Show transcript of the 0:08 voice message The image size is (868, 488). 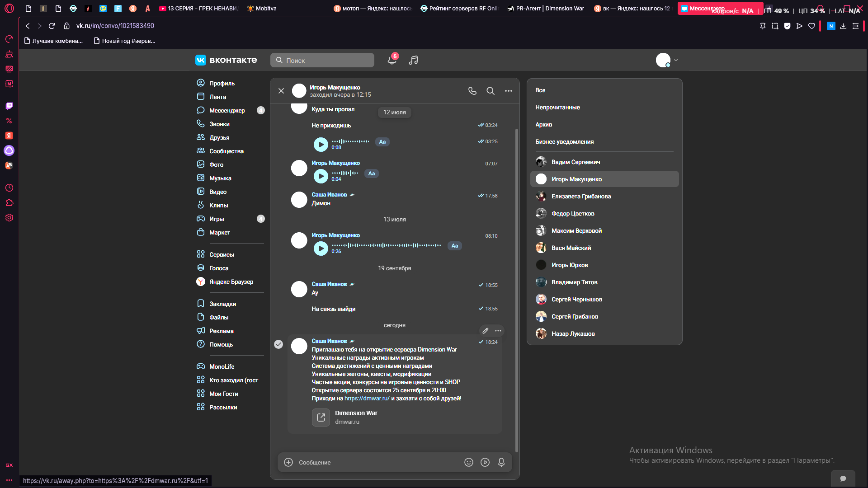coord(382,142)
